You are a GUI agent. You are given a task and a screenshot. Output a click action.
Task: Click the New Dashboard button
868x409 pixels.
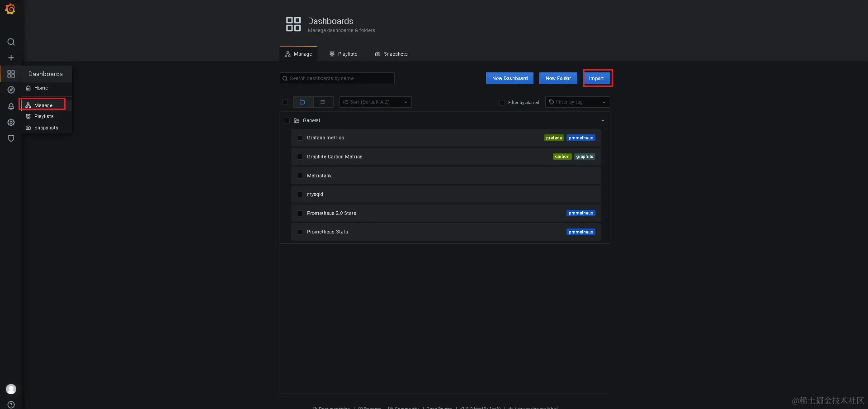(x=510, y=78)
